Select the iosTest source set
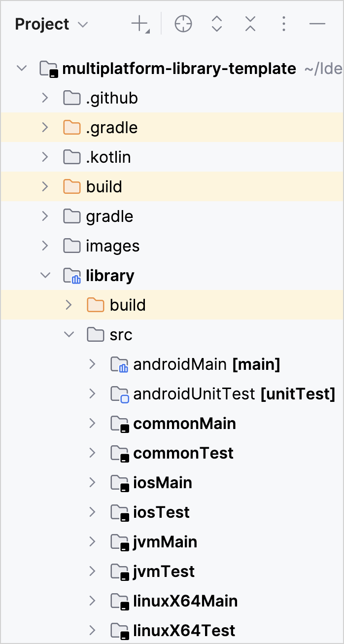The width and height of the screenshot is (344, 644). tap(160, 512)
